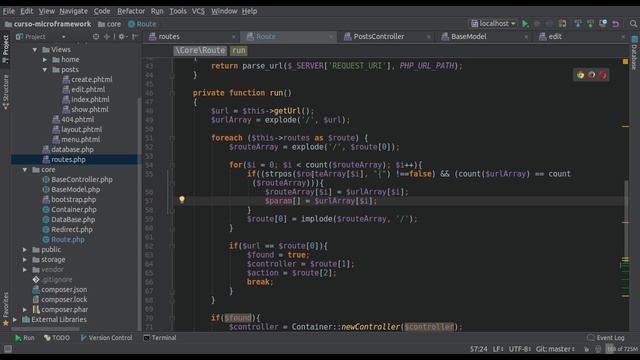Collapse the core folder in project tree
This screenshot has height=360, width=640.
pyautogui.click(x=25, y=169)
